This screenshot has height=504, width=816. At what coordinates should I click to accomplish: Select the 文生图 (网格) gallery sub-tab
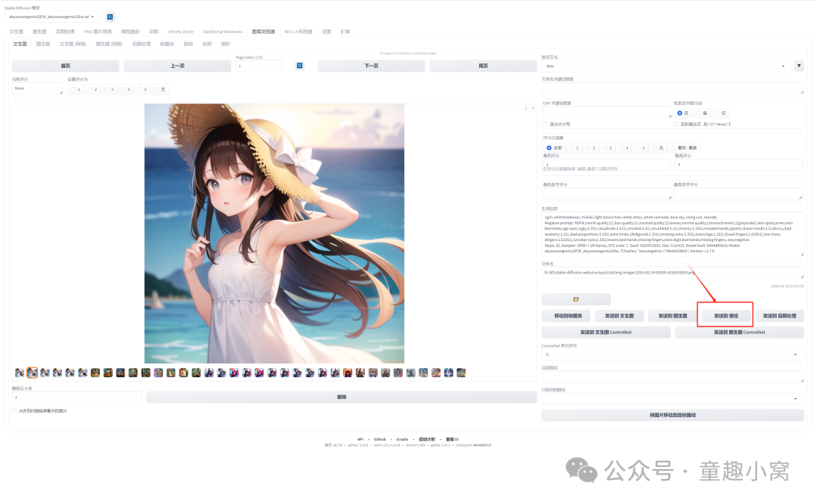point(73,45)
